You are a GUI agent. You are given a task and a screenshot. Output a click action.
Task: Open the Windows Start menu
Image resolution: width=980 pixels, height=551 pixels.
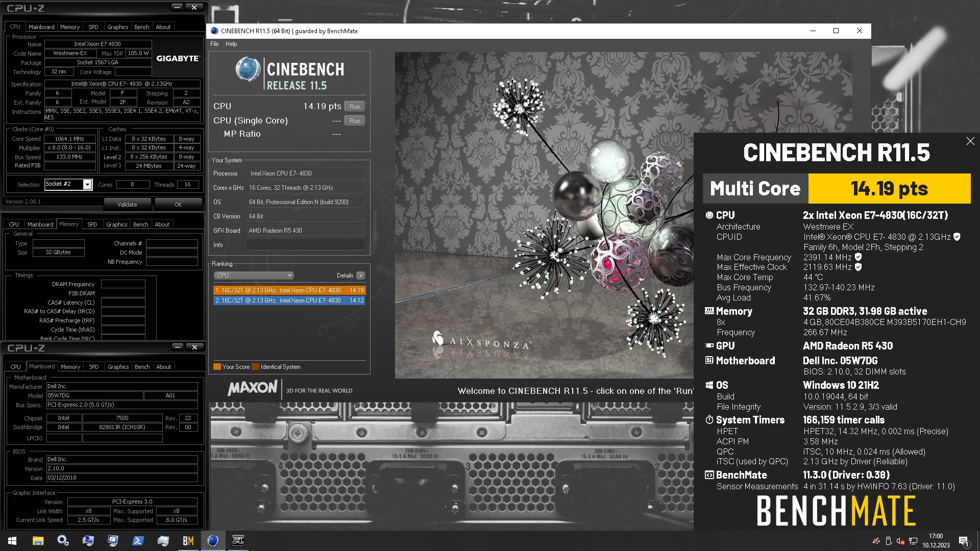pos(12,541)
